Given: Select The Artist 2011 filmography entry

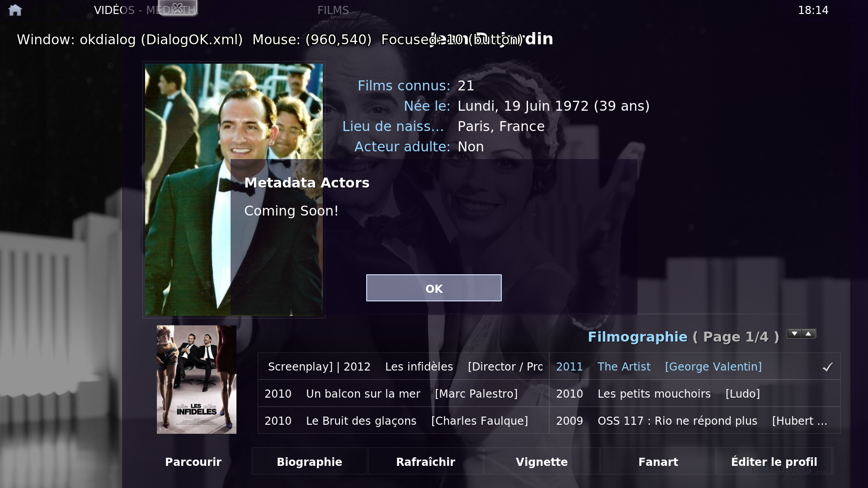Looking at the screenshot, I should click(x=695, y=366).
